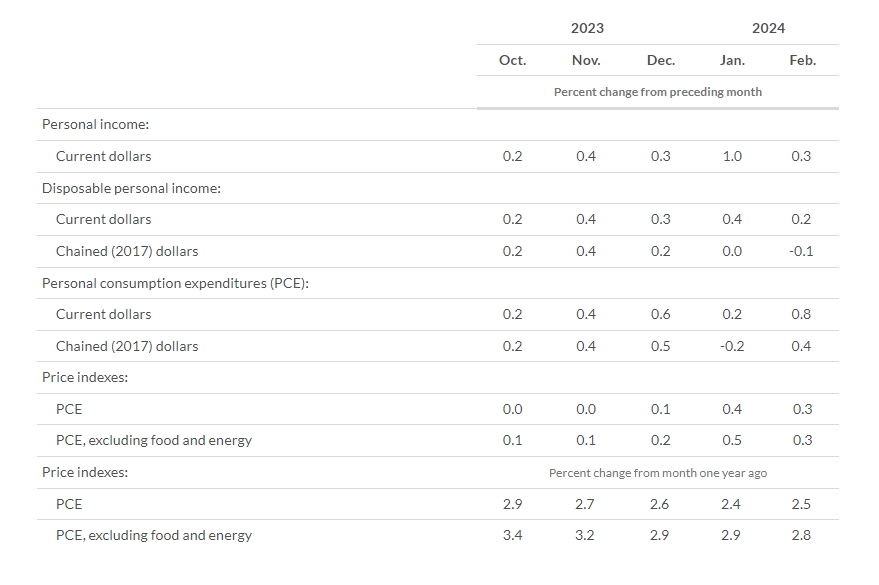Select the February year-over-year PCE value 2.5
Image resolution: width=879 pixels, height=585 pixels.
801,504
